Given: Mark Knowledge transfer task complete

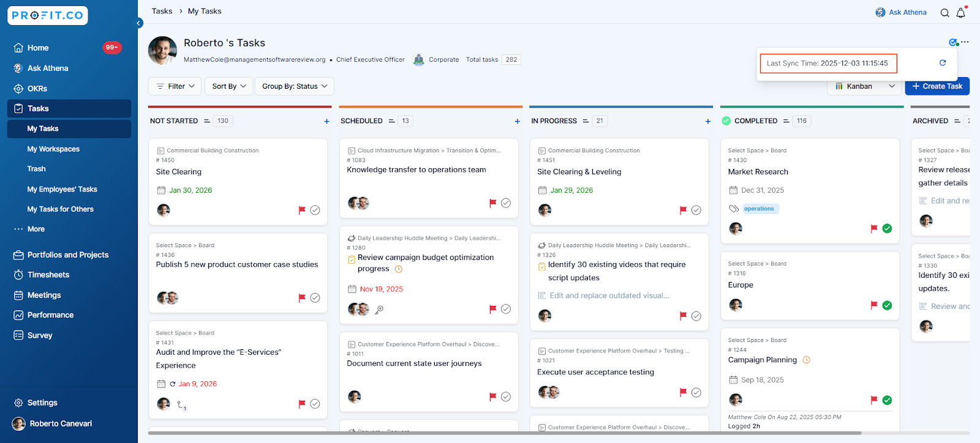Looking at the screenshot, I should tap(506, 203).
